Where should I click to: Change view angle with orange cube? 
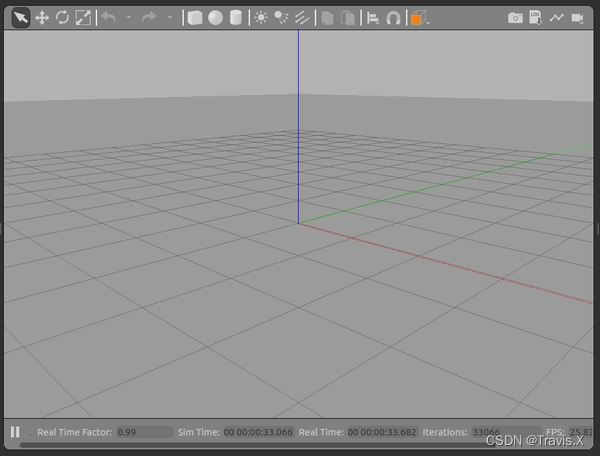click(418, 18)
